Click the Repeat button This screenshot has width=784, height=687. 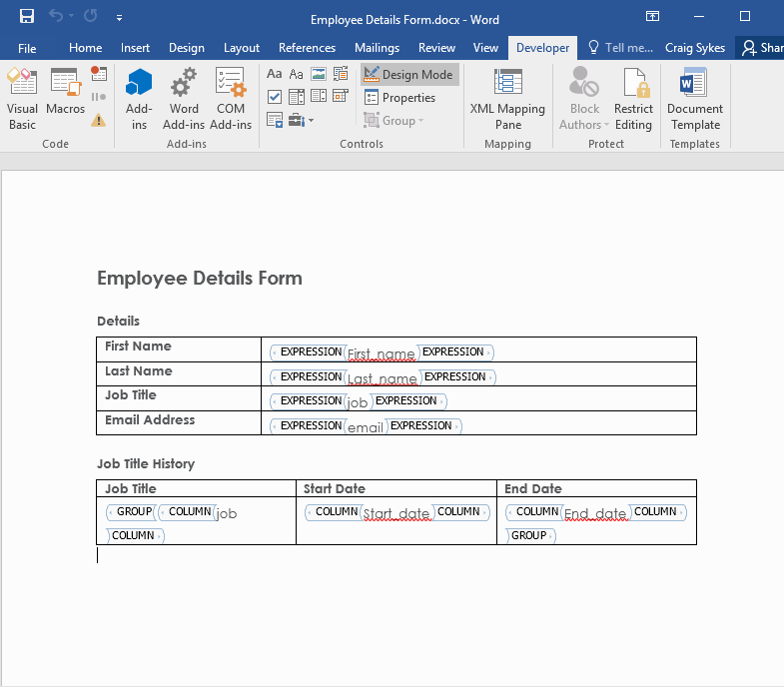coord(91,17)
